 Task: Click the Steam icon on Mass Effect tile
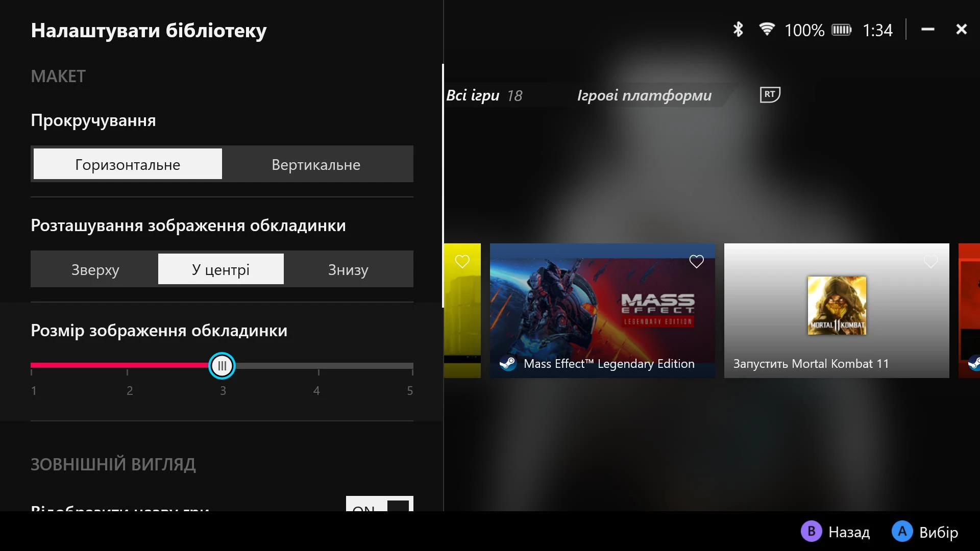508,363
